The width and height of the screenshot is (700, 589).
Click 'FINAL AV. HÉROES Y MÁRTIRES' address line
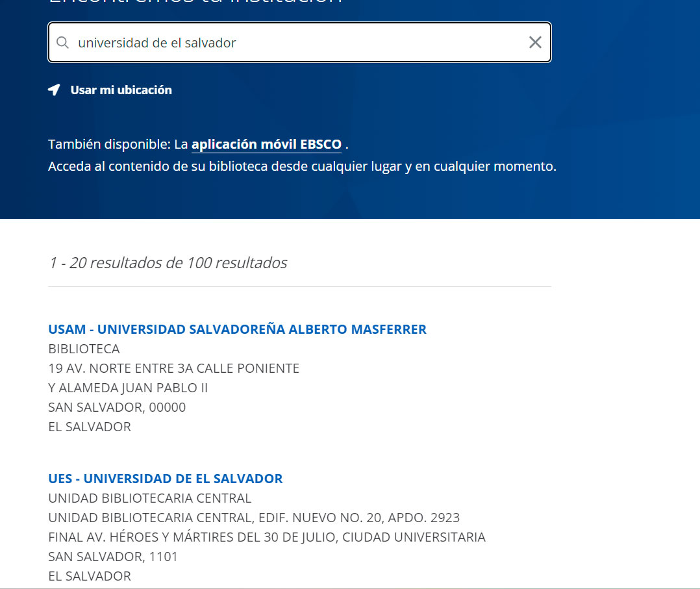tap(267, 537)
